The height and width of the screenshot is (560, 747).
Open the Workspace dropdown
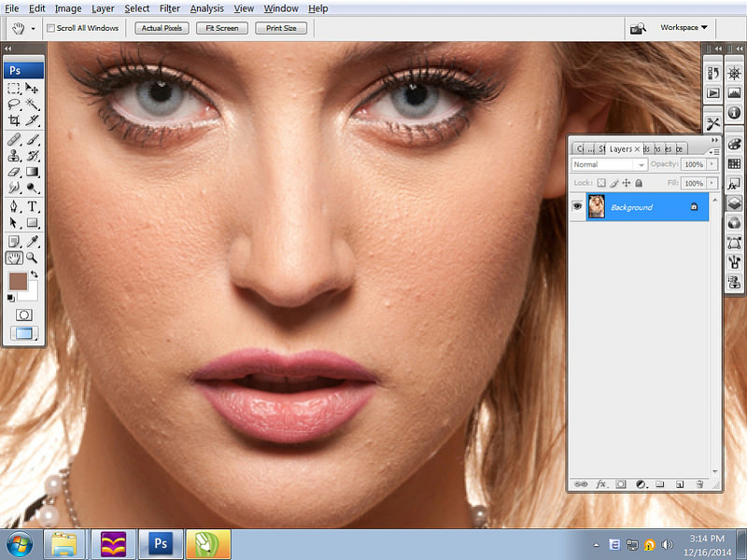click(x=684, y=28)
